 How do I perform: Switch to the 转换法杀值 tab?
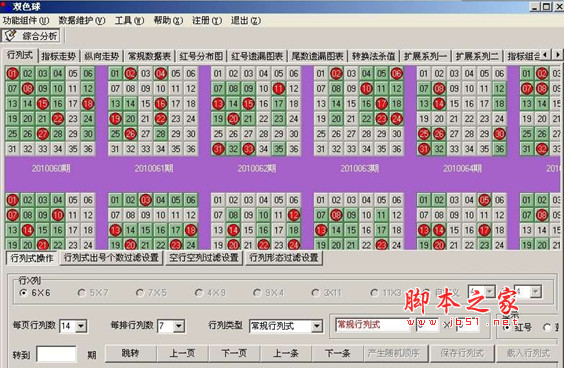(373, 56)
